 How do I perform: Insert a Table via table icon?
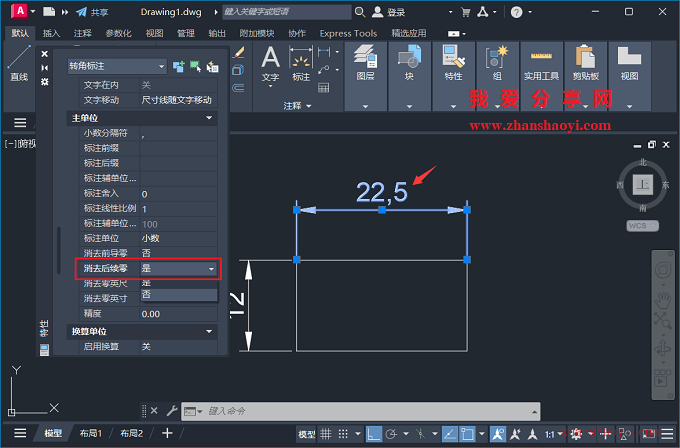[x=324, y=88]
